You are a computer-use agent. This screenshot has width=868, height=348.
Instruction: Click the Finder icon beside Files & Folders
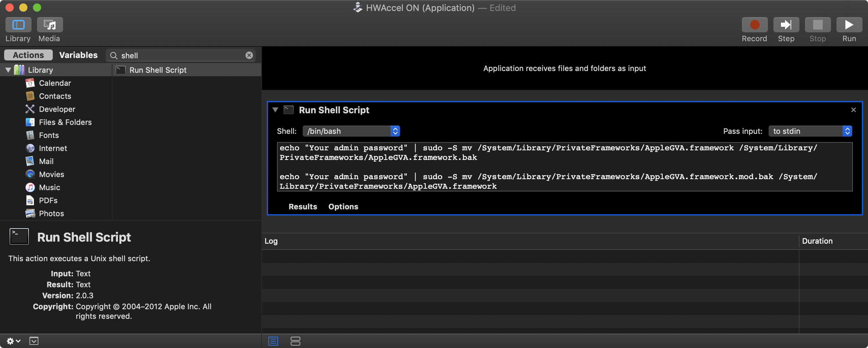(x=30, y=122)
